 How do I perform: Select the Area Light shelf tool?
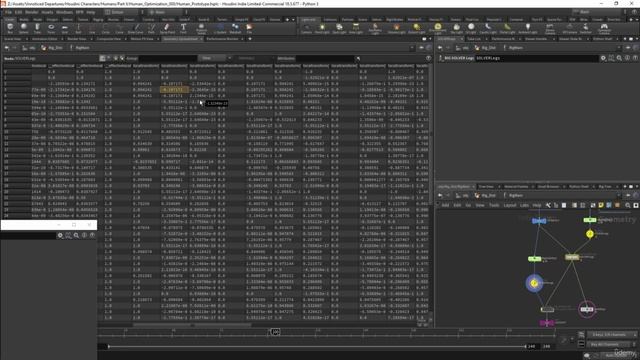click(x=356, y=28)
